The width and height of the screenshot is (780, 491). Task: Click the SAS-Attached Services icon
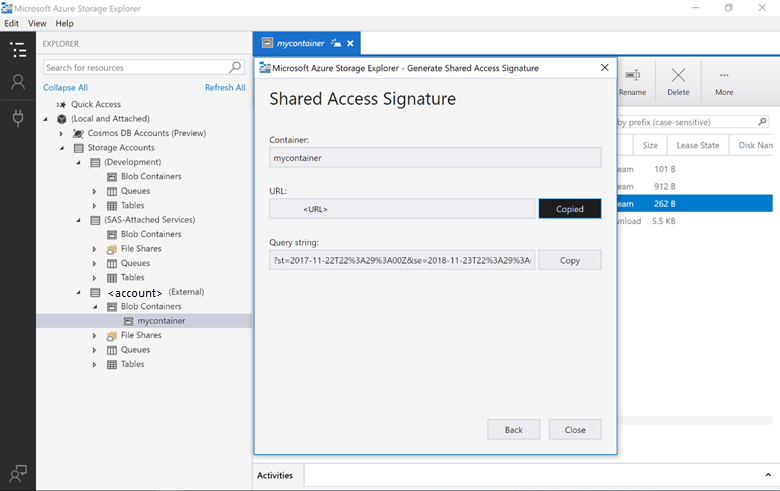point(95,220)
